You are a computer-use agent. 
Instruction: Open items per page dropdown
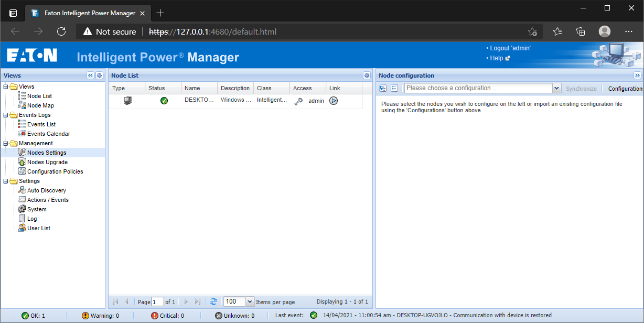tap(250, 302)
